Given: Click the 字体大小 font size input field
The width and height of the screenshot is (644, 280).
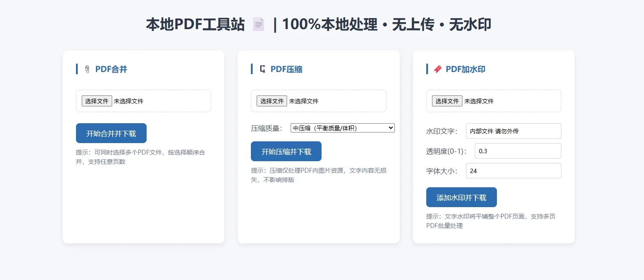Looking at the screenshot, I should tap(513, 170).
